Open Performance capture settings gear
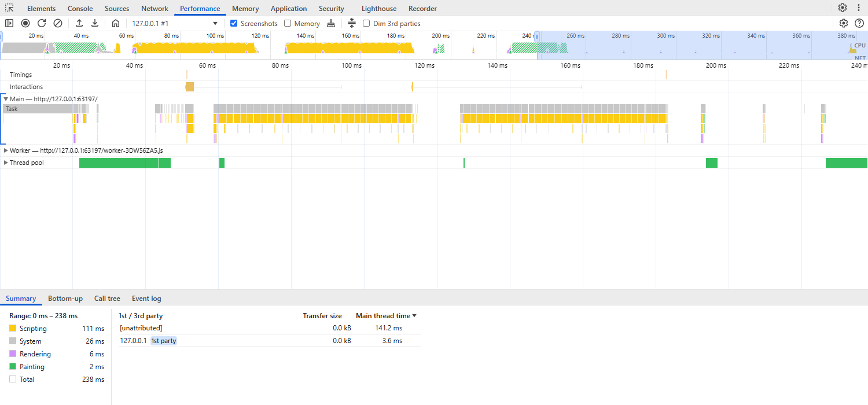Image resolution: width=868 pixels, height=405 pixels. [844, 23]
